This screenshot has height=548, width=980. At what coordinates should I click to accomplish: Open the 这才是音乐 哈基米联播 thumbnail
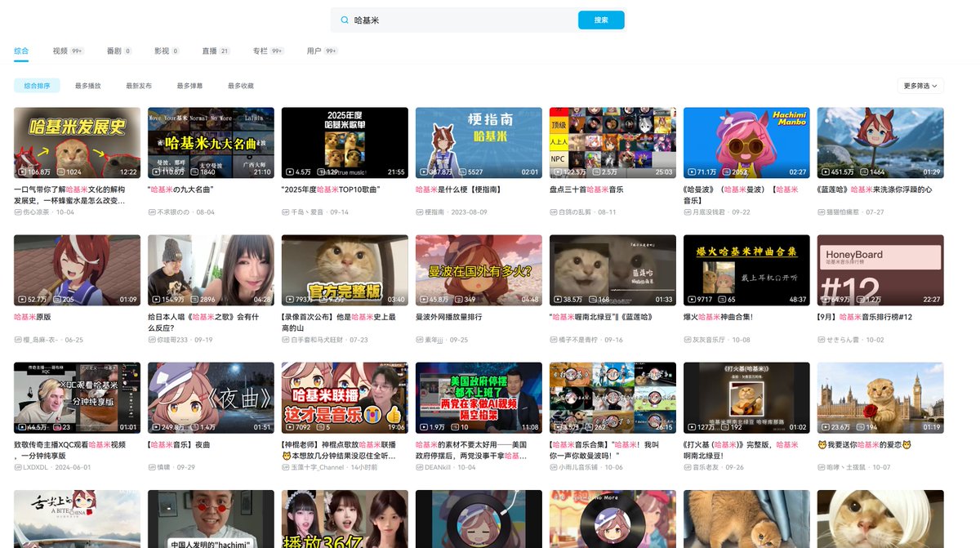(345, 398)
